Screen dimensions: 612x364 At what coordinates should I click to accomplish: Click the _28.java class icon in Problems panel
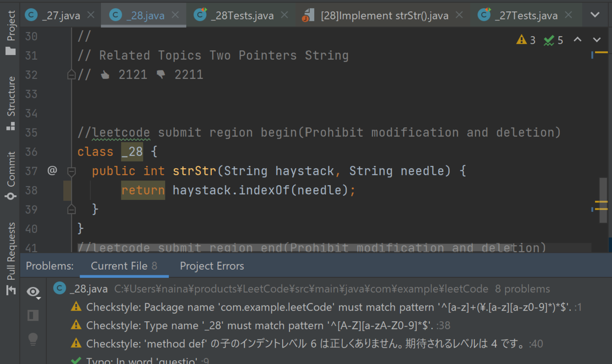[60, 288]
